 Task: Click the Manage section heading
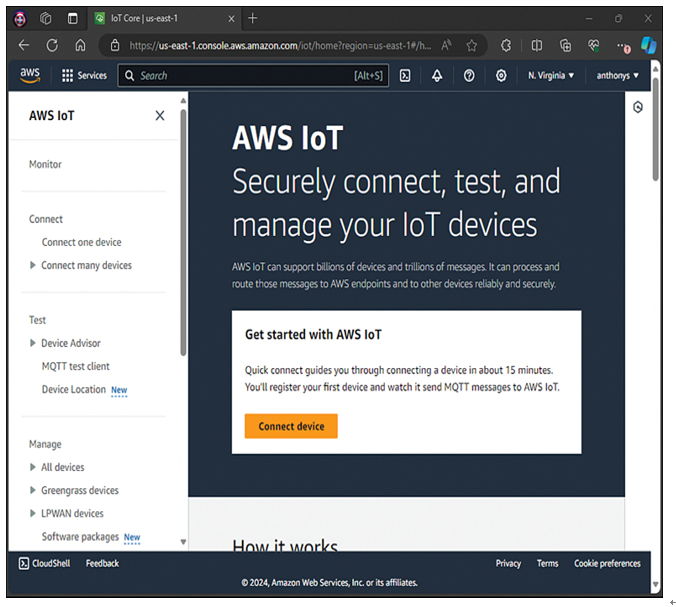point(45,444)
